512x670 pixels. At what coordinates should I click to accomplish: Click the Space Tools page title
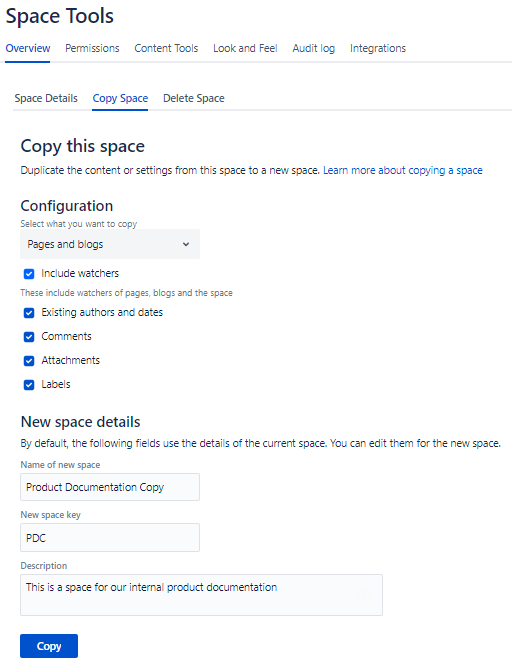point(60,16)
